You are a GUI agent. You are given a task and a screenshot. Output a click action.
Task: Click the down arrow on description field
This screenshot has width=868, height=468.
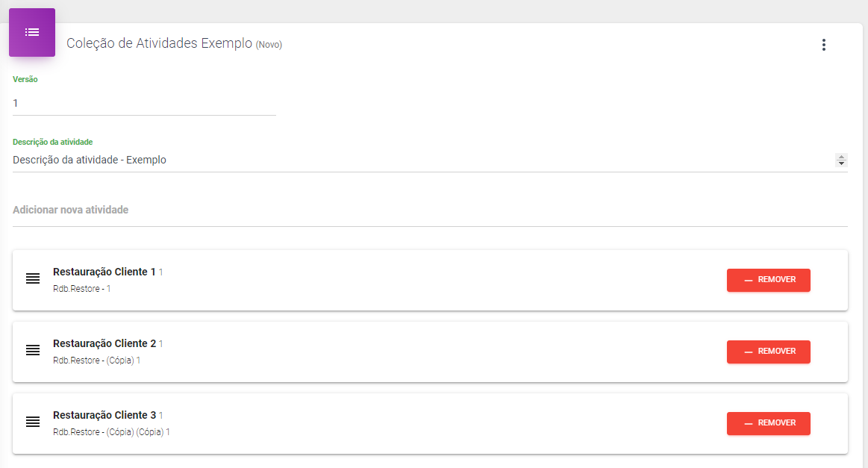coord(842,163)
